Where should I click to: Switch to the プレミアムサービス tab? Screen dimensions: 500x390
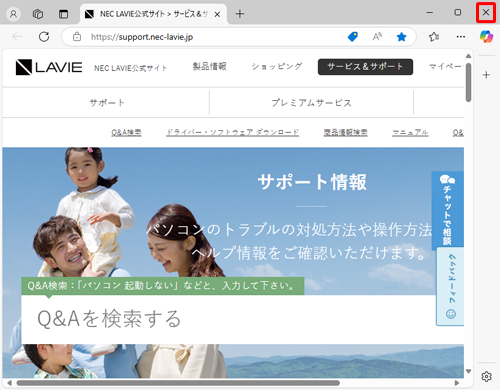click(311, 103)
